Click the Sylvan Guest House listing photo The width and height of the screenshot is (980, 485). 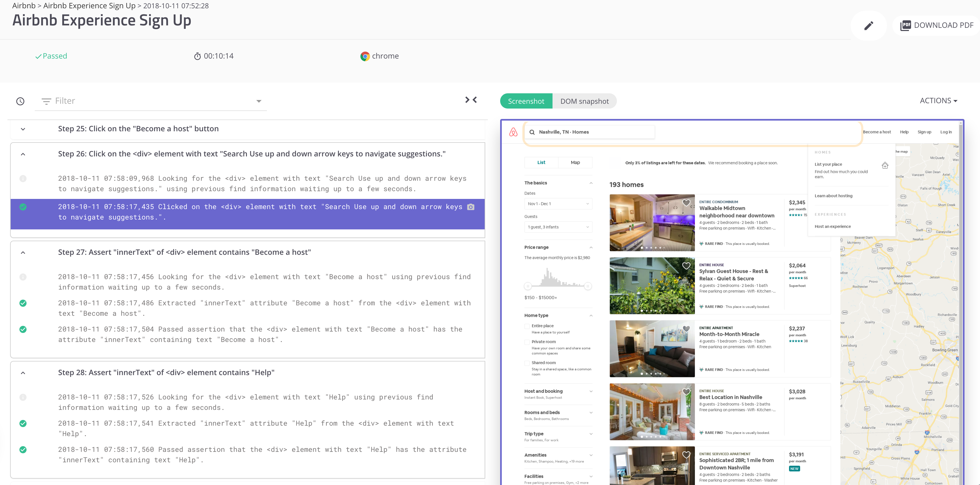(652, 286)
